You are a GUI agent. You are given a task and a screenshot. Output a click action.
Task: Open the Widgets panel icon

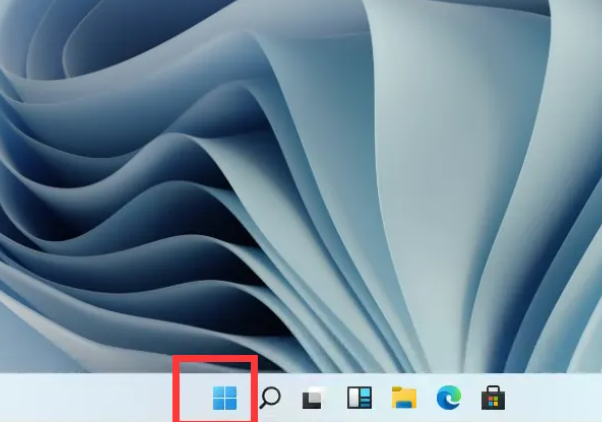(359, 397)
